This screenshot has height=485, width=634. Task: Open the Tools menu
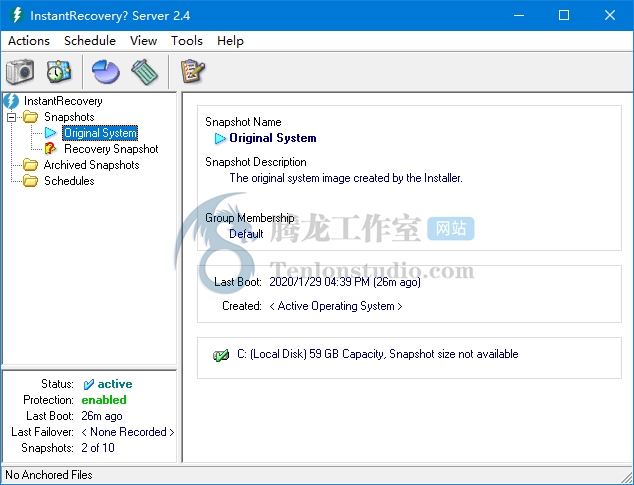(x=186, y=41)
